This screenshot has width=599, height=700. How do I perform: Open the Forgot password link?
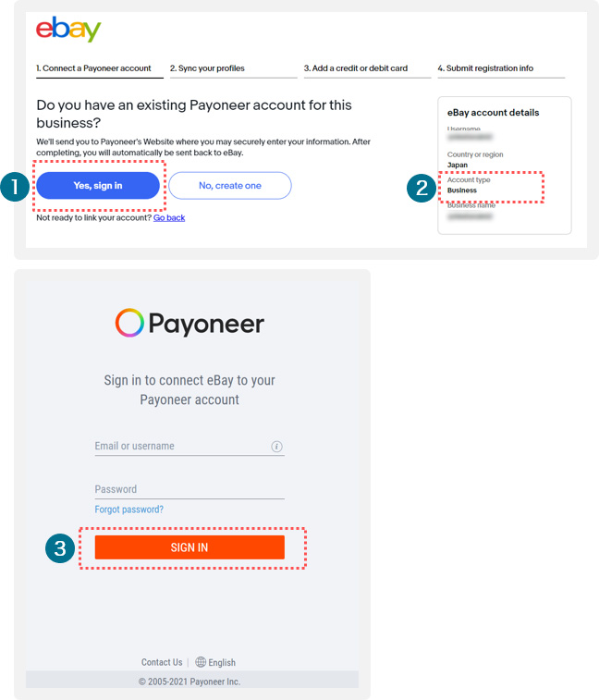pos(129,510)
